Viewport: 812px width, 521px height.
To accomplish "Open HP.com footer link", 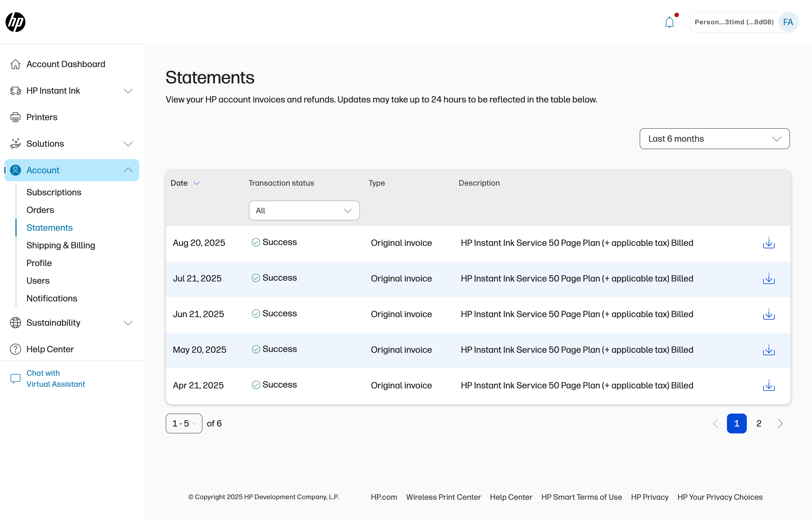I will tap(384, 497).
